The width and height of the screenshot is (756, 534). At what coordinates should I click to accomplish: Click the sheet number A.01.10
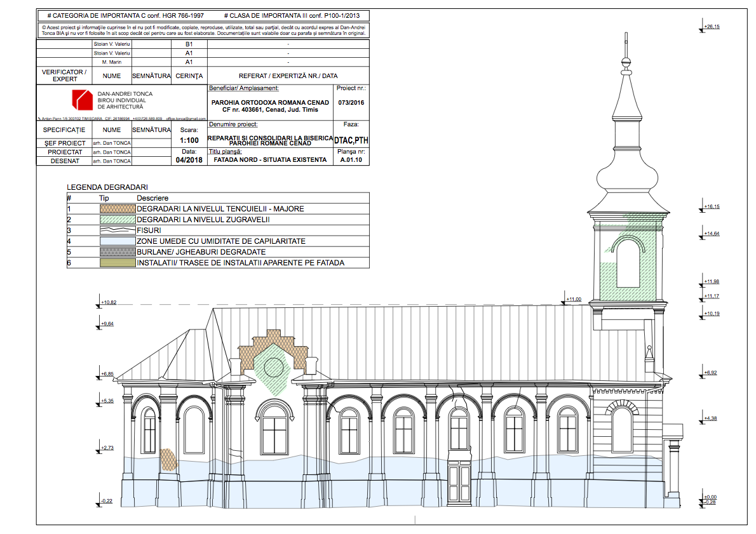tap(351, 161)
